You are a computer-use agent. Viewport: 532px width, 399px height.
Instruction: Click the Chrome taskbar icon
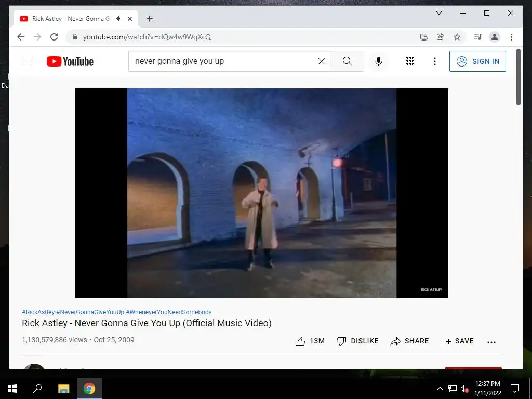pyautogui.click(x=89, y=389)
